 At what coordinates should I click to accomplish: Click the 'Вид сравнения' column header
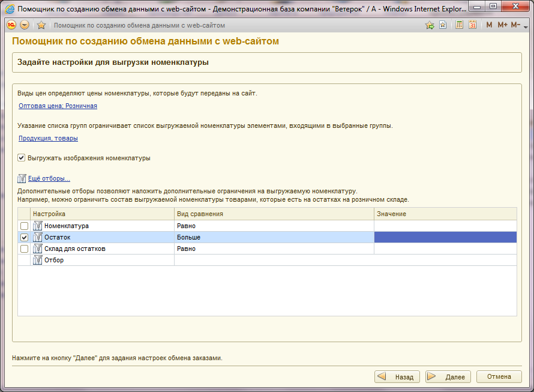pos(274,214)
